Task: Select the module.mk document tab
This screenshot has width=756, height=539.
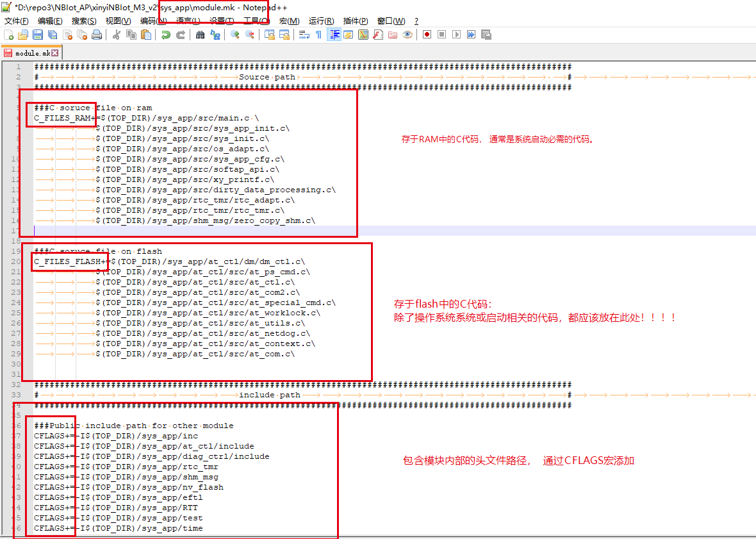Action: click(x=31, y=53)
